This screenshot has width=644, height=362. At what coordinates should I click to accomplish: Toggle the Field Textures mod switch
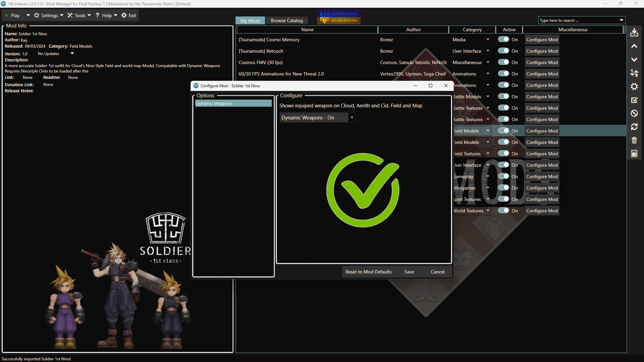coord(503,153)
